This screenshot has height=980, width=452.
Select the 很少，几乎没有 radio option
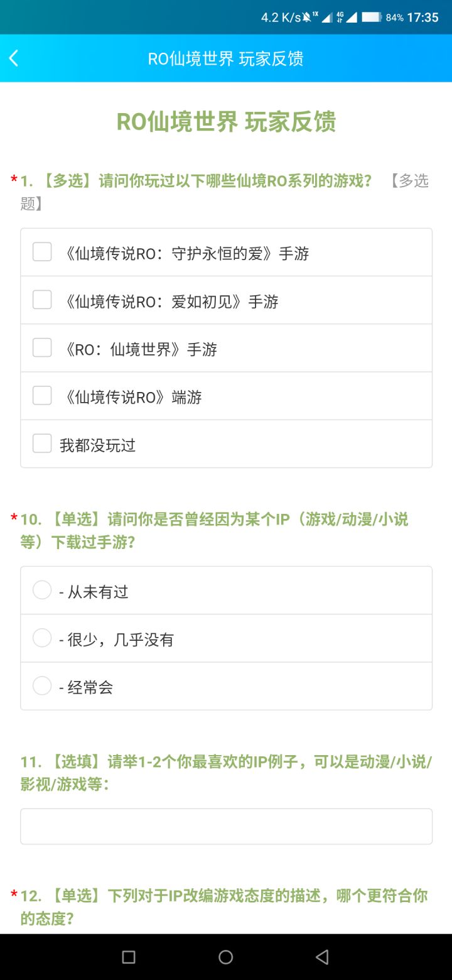point(226,638)
